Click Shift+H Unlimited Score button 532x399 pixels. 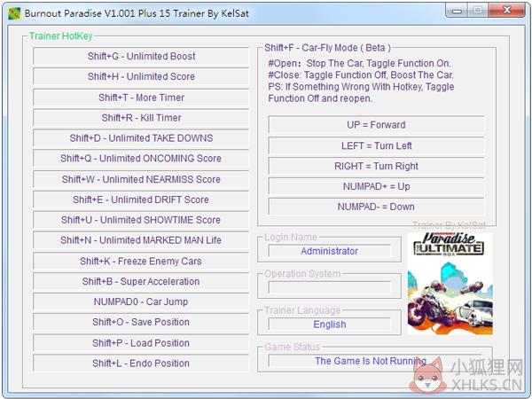click(x=141, y=76)
